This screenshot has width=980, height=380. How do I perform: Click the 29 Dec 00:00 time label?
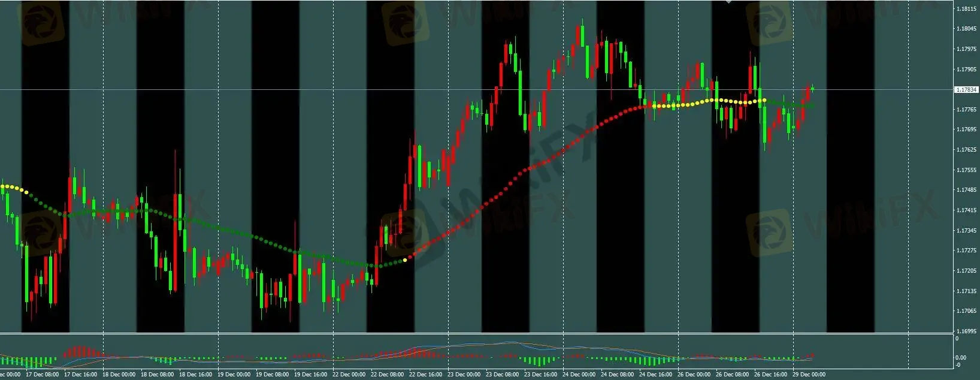point(809,375)
